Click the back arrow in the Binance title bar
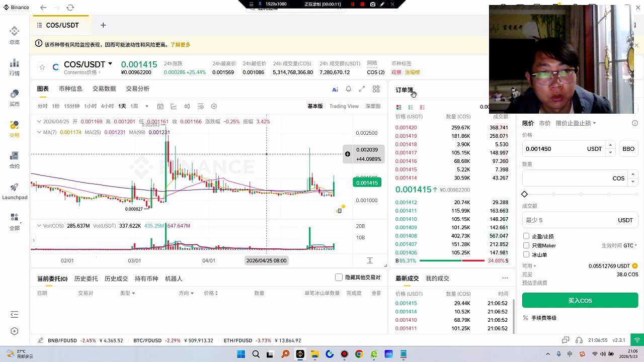 coord(43,8)
